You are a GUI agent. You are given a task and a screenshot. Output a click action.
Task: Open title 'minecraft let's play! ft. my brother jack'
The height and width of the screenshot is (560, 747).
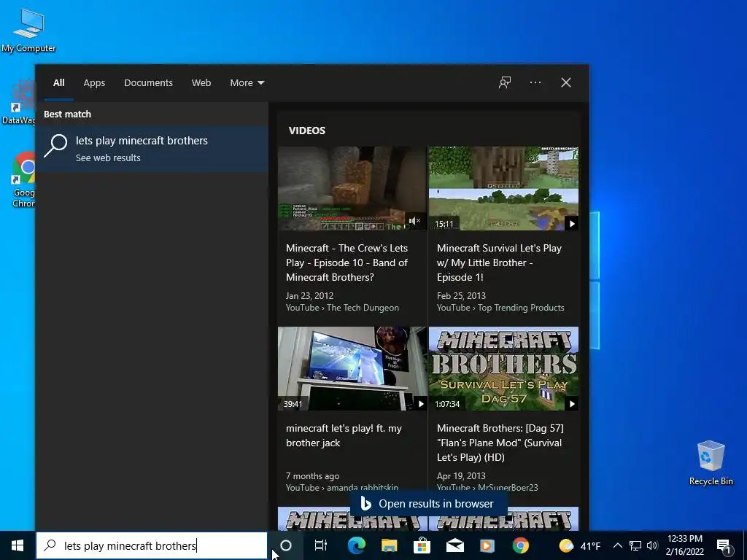tap(344, 435)
